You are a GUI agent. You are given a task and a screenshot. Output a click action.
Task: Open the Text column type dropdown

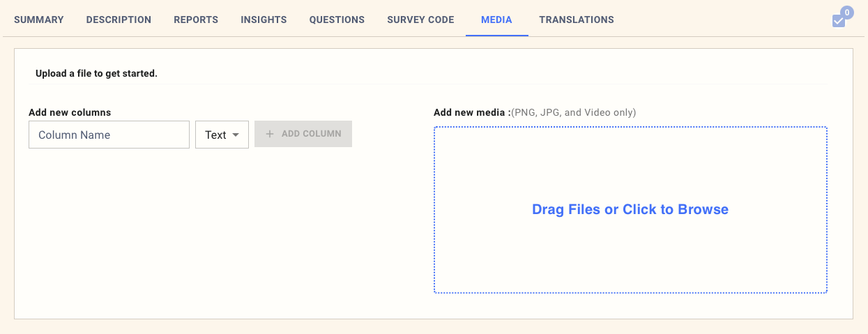[222, 135]
